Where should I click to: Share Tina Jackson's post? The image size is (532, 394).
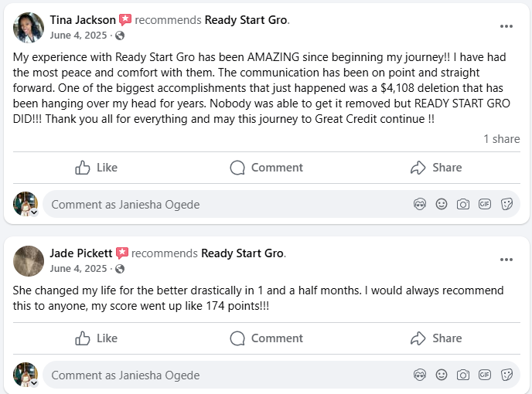click(436, 168)
